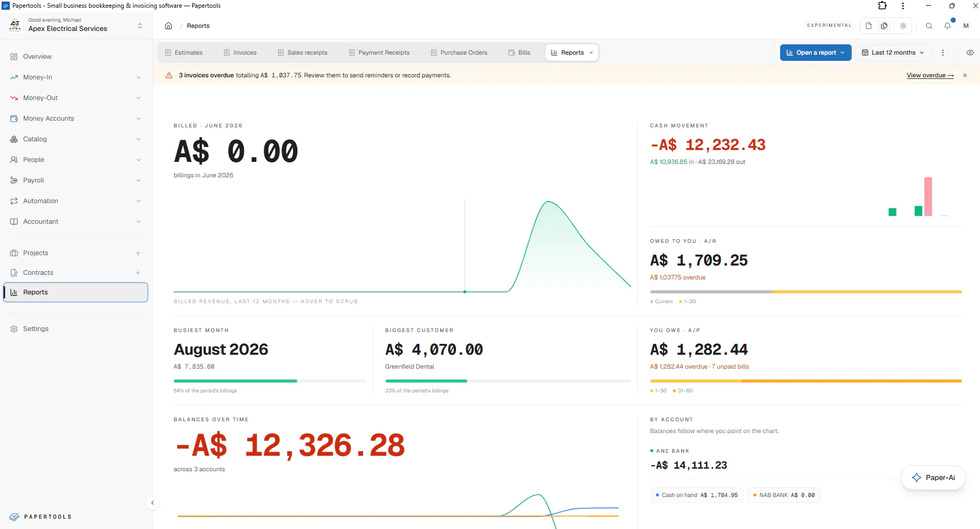The width and height of the screenshot is (980, 529).
Task: Expand the Automation section
Action: tap(75, 201)
